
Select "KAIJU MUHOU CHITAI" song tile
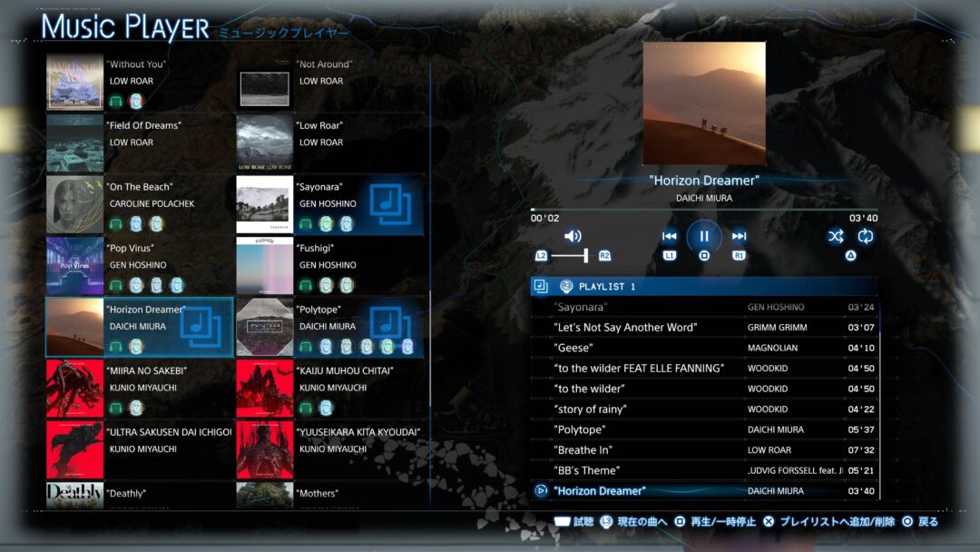pos(330,389)
